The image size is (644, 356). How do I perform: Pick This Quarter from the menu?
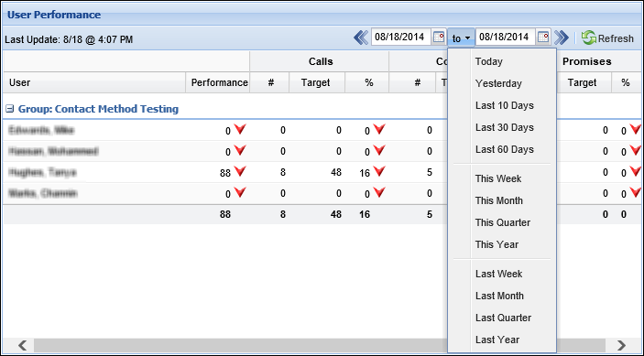click(502, 222)
